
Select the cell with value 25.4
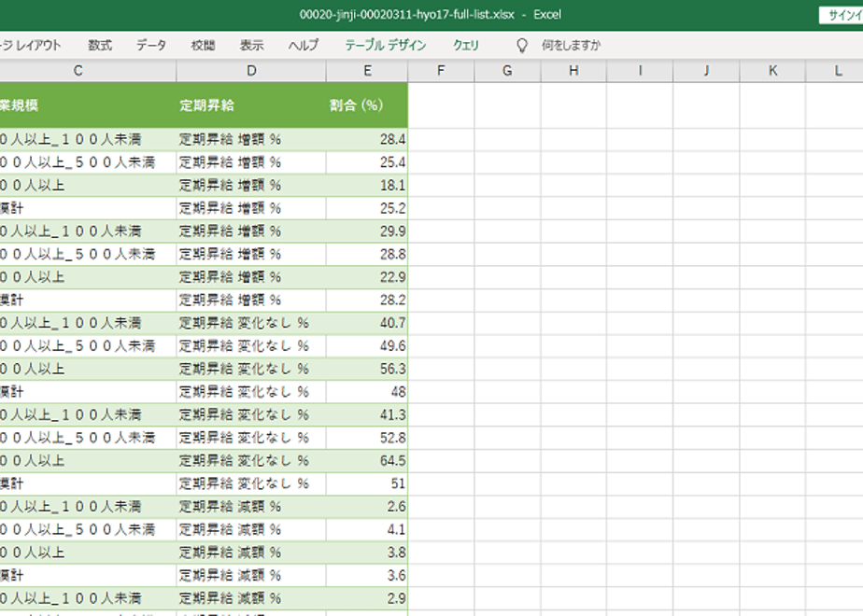pos(367,162)
